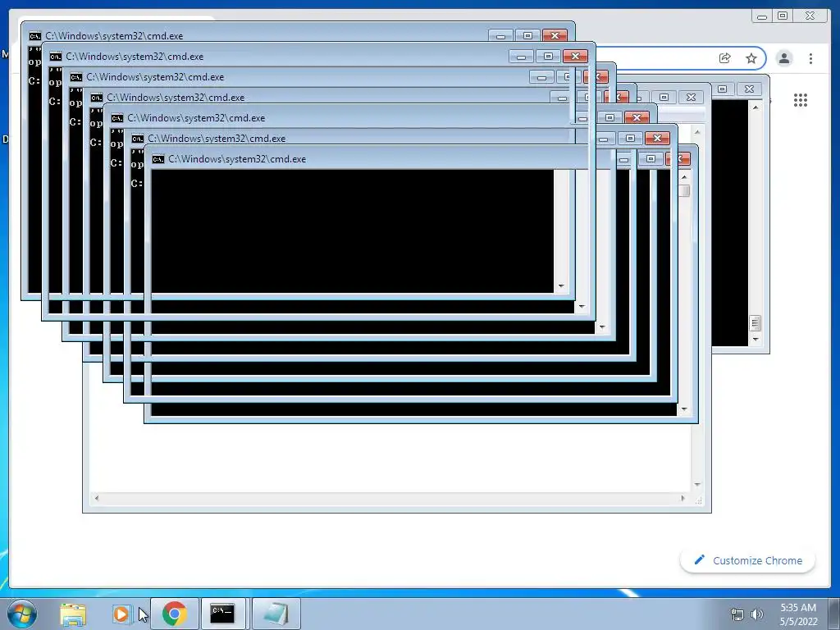840x630 pixels.
Task: Click the cmd.exe taskbar icon
Action: (222, 614)
